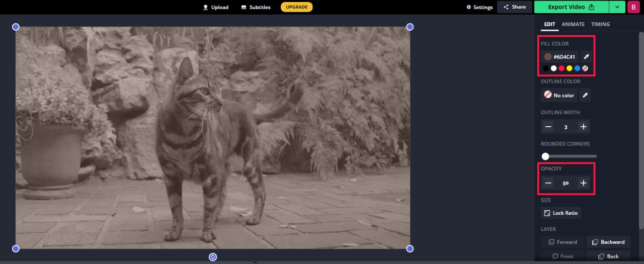644x264 pixels.
Task: Switch to the Animate tab
Action: tap(573, 24)
